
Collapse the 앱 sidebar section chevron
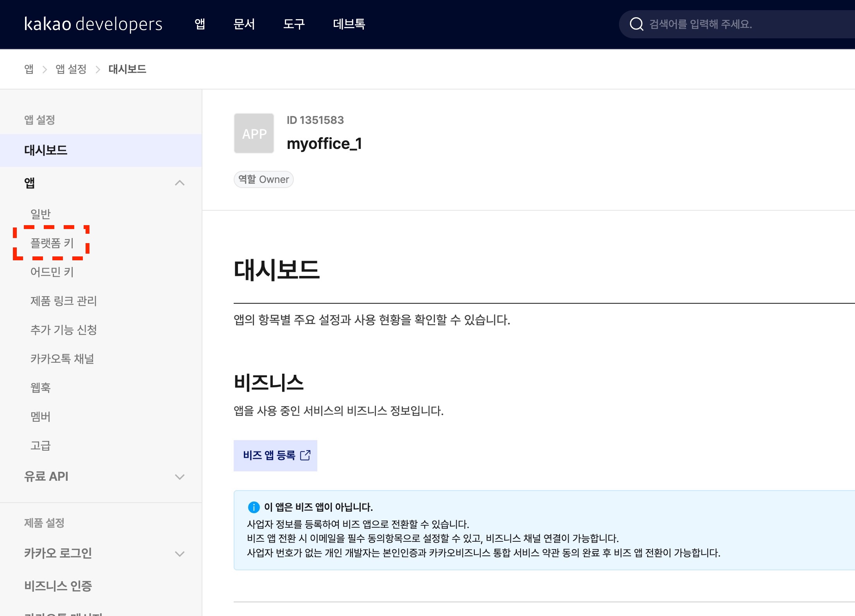pyautogui.click(x=179, y=183)
